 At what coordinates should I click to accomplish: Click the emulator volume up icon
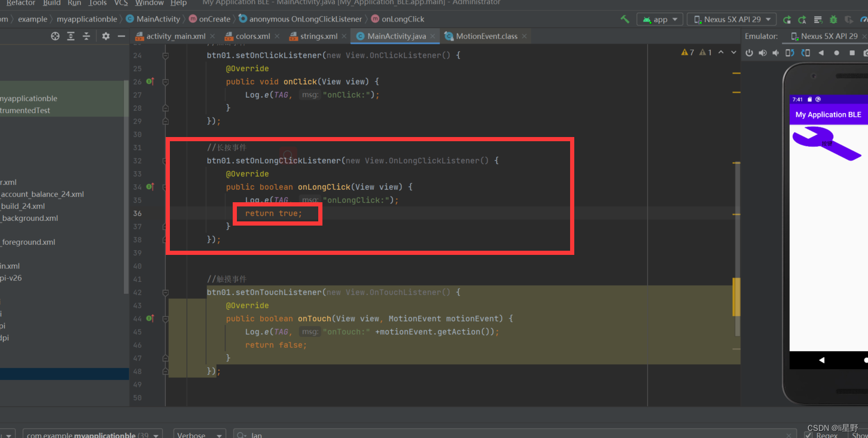(763, 53)
